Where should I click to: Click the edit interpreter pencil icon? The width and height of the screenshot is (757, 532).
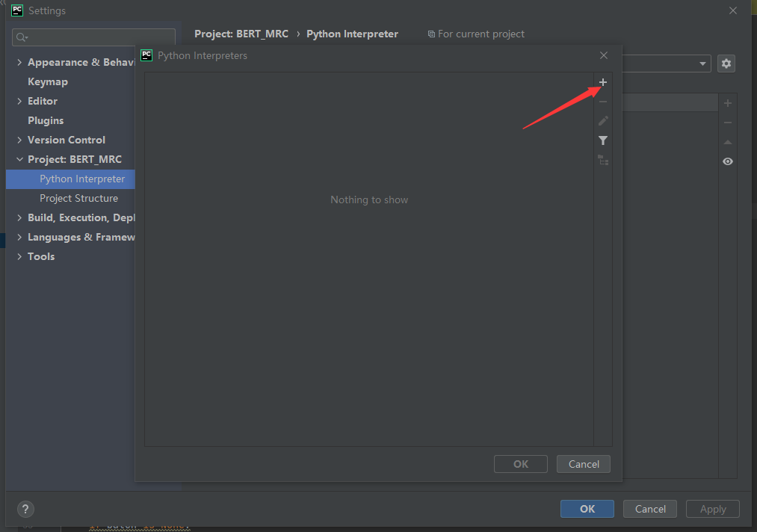(x=603, y=121)
